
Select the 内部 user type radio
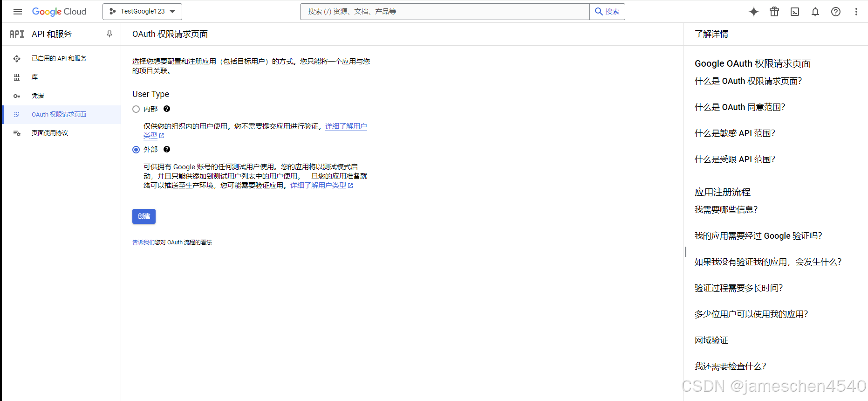coord(136,109)
